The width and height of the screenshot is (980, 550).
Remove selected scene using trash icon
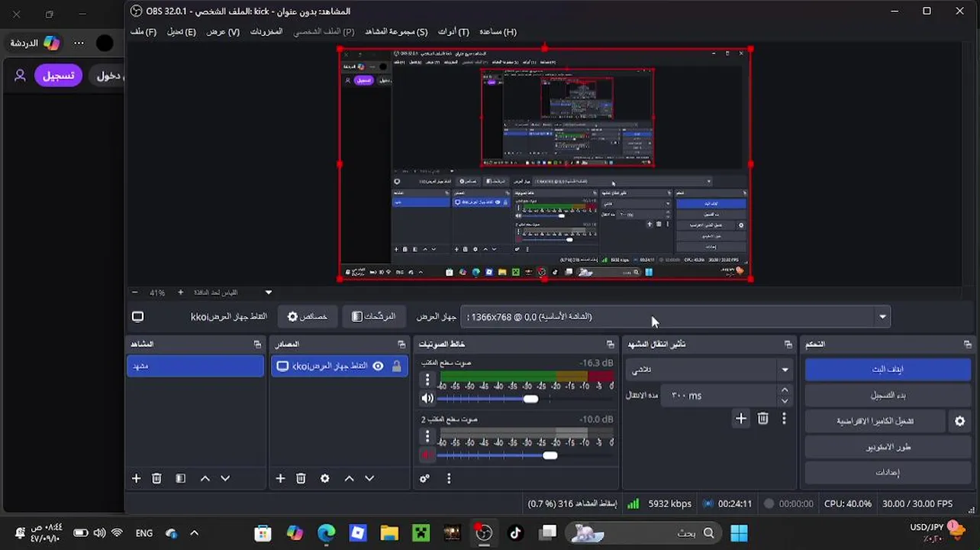click(x=156, y=478)
